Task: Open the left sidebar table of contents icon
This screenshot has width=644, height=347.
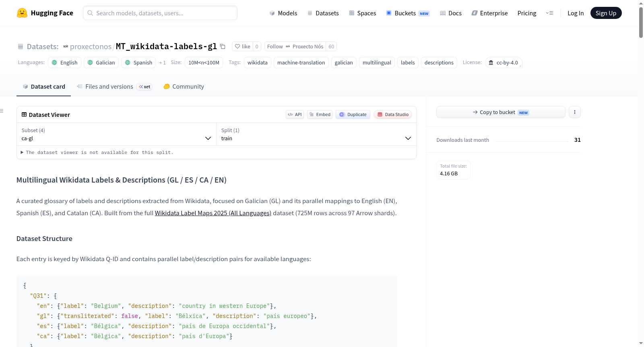Action: tap(2, 111)
